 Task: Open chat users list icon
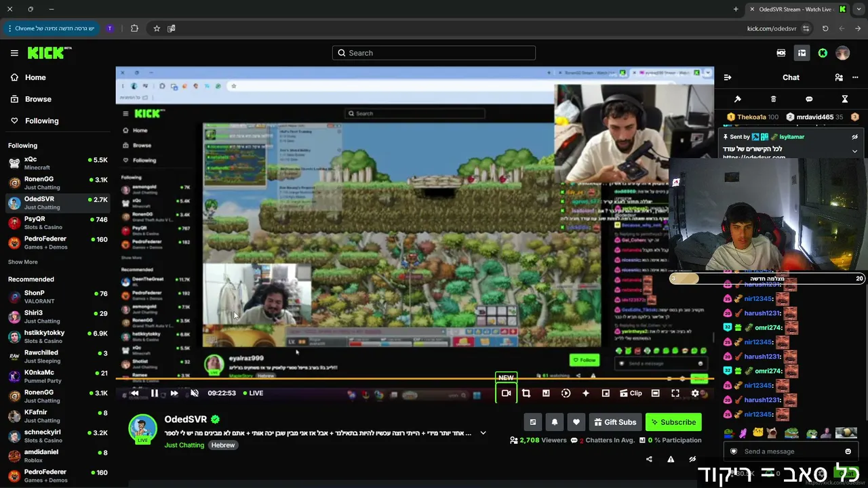pos(839,77)
